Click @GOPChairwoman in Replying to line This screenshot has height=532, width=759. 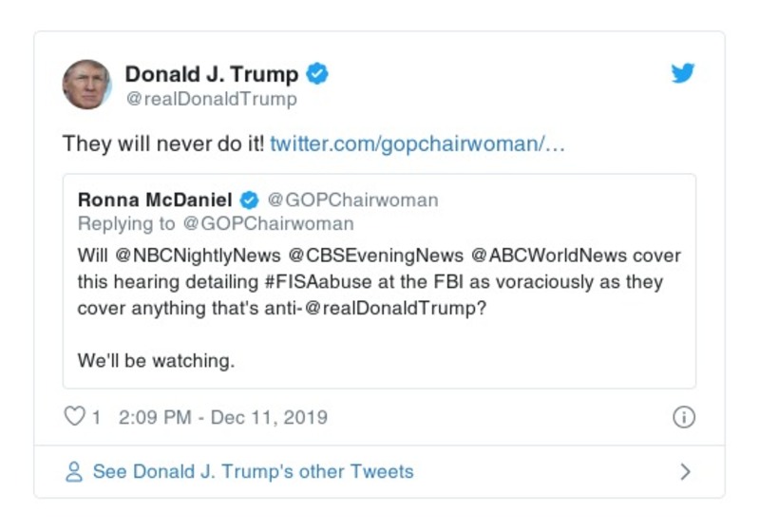pyautogui.click(x=268, y=224)
